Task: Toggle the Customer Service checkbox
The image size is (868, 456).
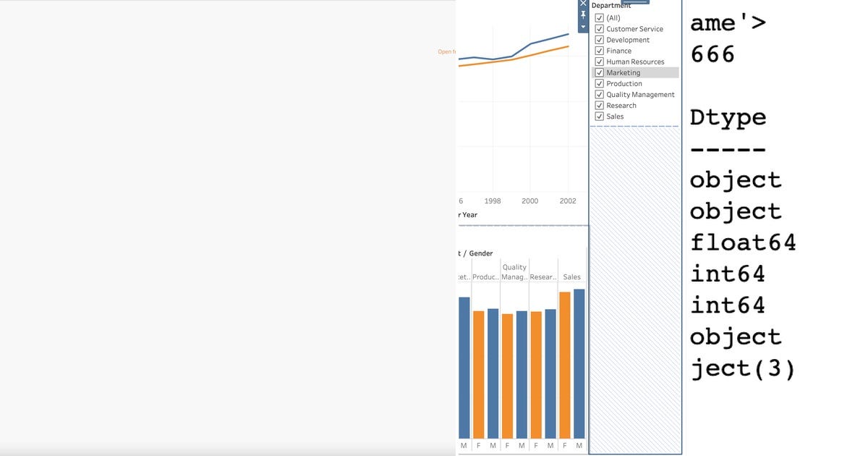Action: pos(600,28)
